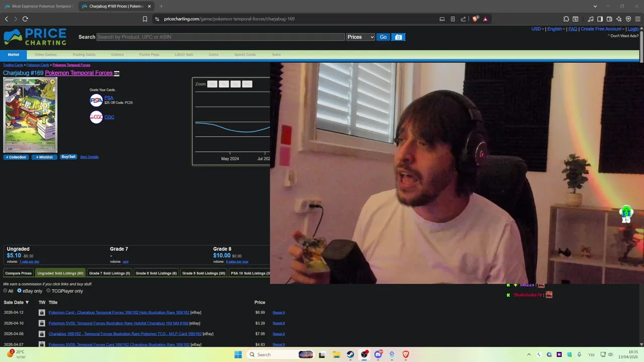Open the Brave Shields lion icon
The height and width of the screenshot is (362, 644).
click(x=475, y=19)
